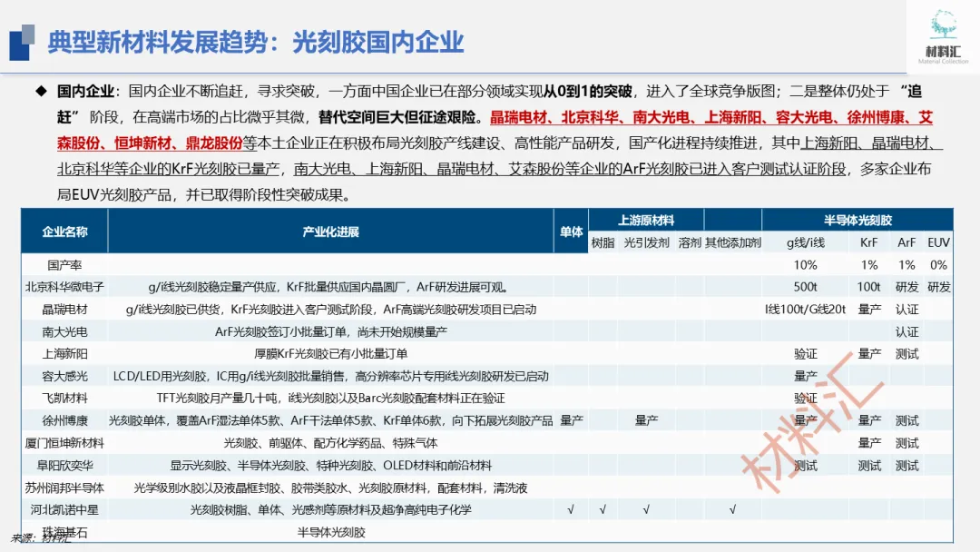Screen dimensions: 980x552
Task: Click the 南大光电 company name in the table
Action: pos(64,332)
